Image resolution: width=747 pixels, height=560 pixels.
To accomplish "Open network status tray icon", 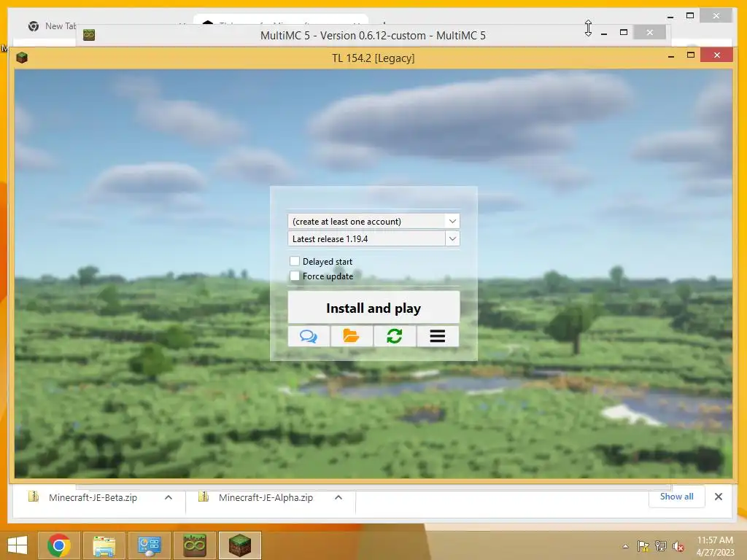I will [661, 546].
